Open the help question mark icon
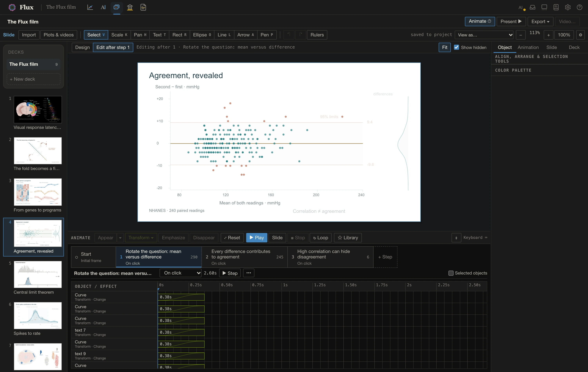The height and width of the screenshot is (372, 588). [579, 7]
